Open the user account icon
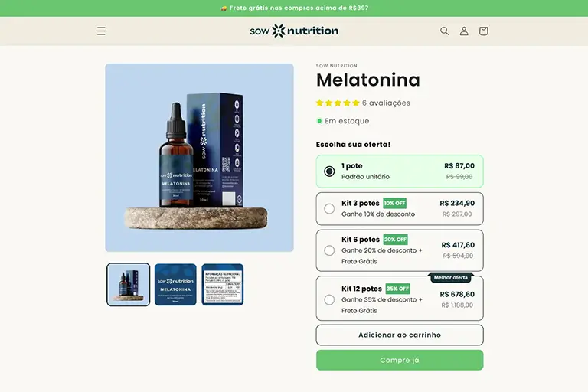This screenshot has height=392, width=588. [x=464, y=31]
